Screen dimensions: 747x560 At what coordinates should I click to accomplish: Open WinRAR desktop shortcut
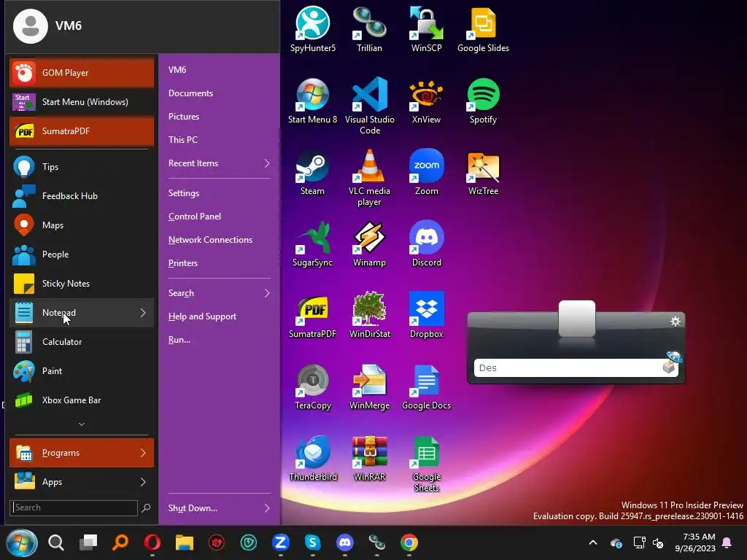[369, 458]
